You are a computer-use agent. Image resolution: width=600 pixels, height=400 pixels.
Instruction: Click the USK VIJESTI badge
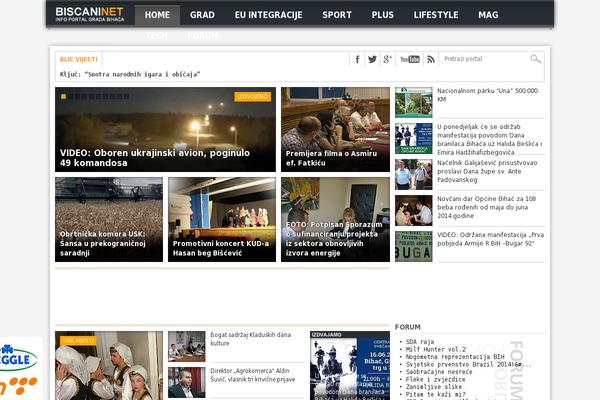pyautogui.click(x=78, y=341)
